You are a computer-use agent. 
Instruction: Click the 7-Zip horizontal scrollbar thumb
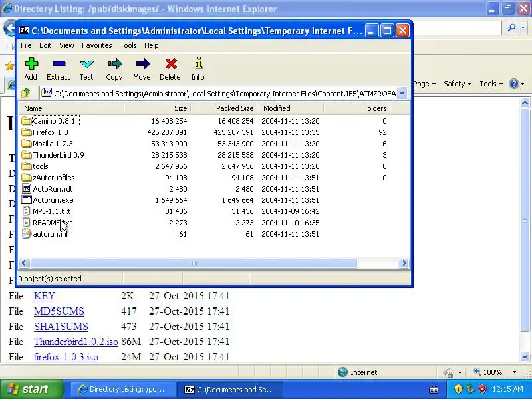(x=194, y=263)
